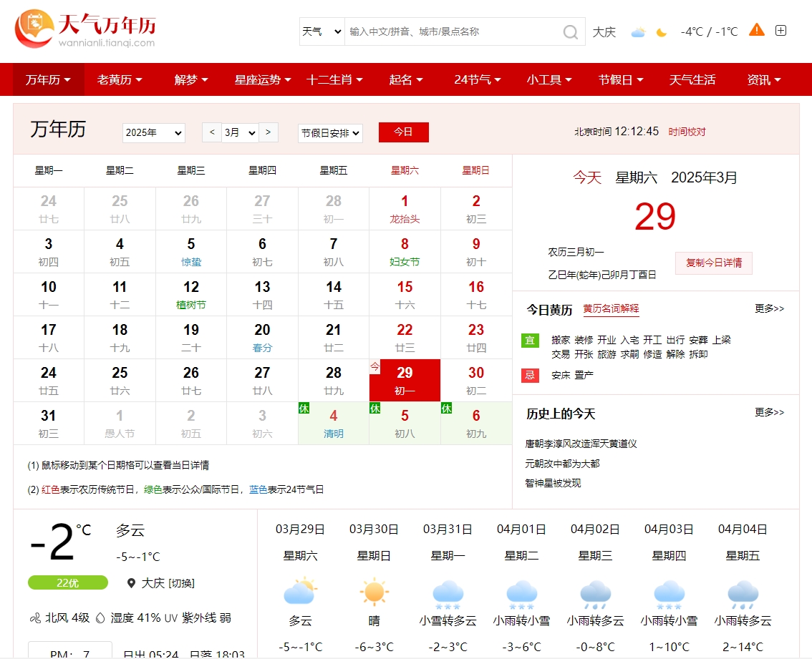This screenshot has height=659, width=812.
Task: Click the sunny weather icon for 03月30日
Action: click(x=374, y=592)
